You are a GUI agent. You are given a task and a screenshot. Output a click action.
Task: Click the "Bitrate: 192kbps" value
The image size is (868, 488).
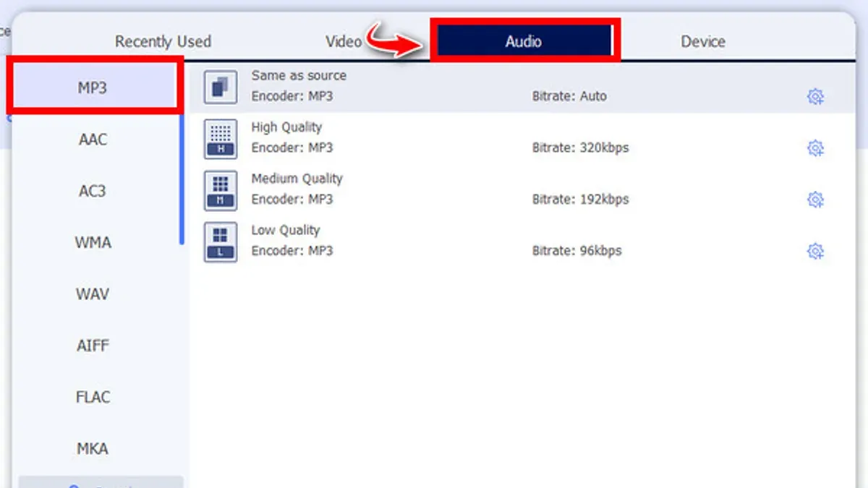click(x=580, y=200)
